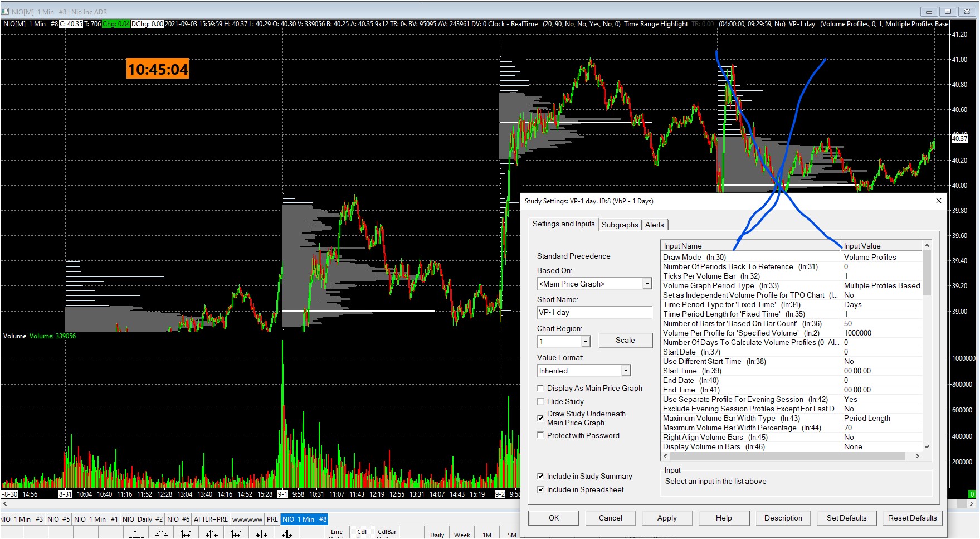
Task: Click the 1000000 specified volume value cell
Action: pos(881,333)
